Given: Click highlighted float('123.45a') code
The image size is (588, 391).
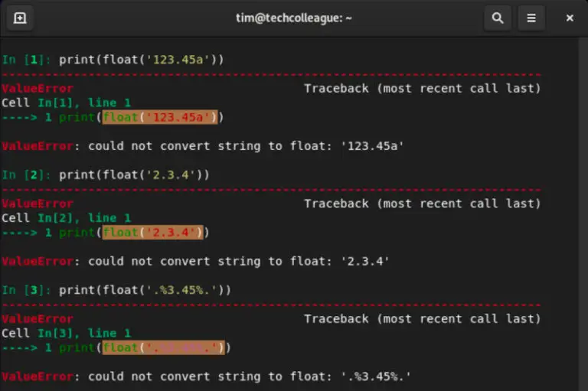Looking at the screenshot, I should [x=160, y=117].
